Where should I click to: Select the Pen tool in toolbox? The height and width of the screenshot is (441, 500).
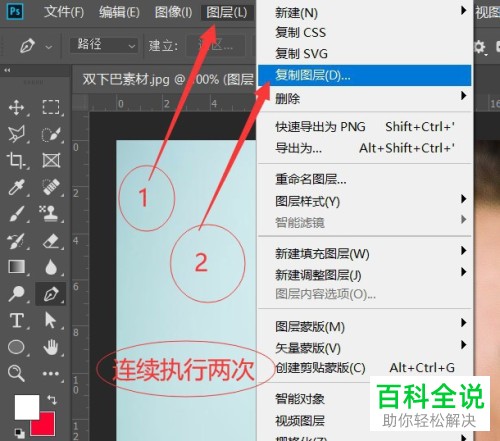tap(51, 294)
